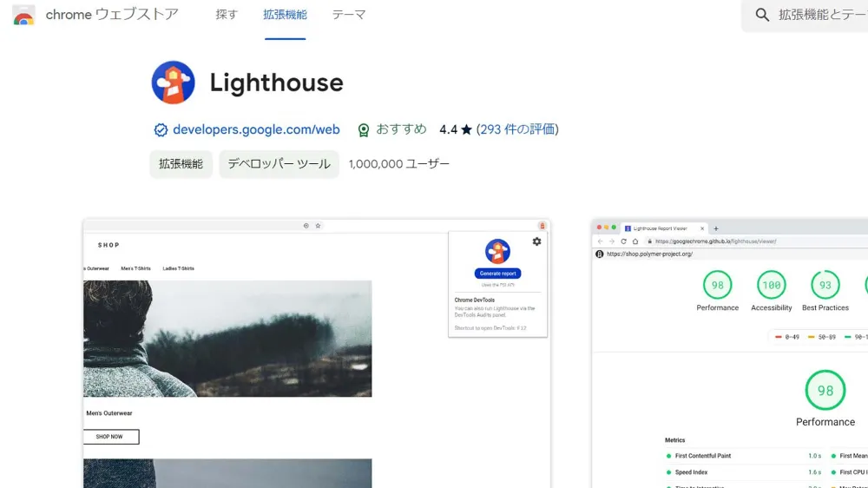868x488 pixels.
Task: Click the verified publisher badge icon
Action: click(x=161, y=130)
